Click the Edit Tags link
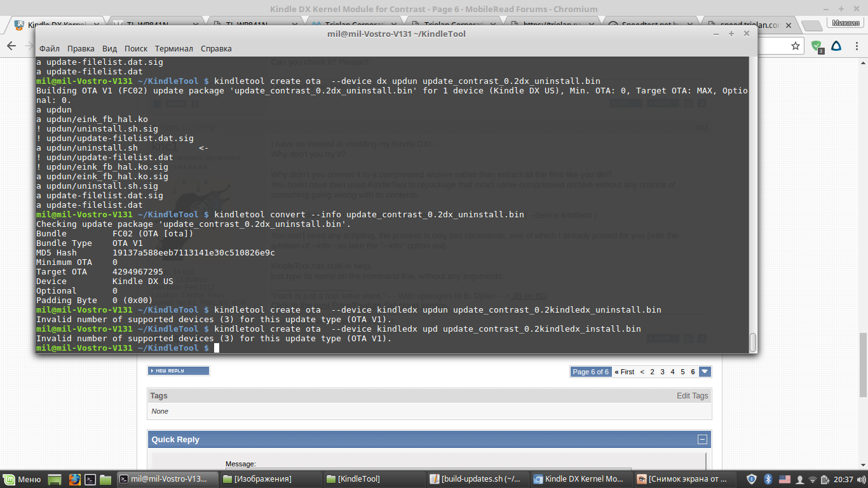The height and width of the screenshot is (488, 868). [692, 395]
